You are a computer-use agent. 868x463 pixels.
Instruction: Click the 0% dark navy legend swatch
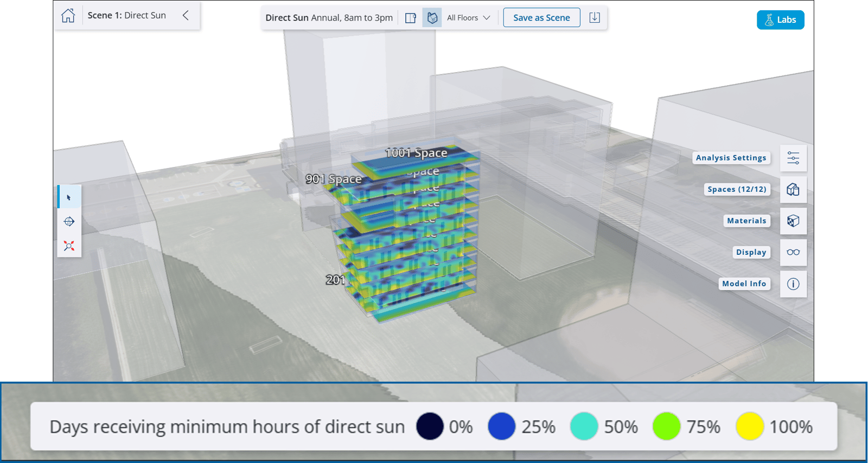tap(430, 426)
